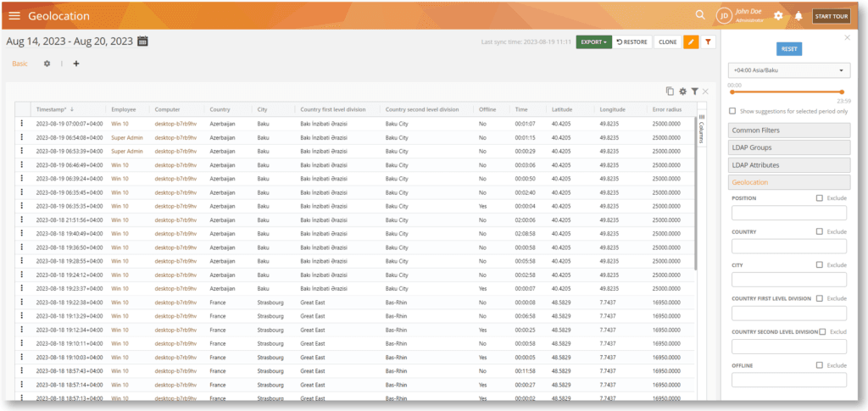Select the Basic tab
Image resolution: width=868 pixels, height=411 pixels.
[x=20, y=64]
